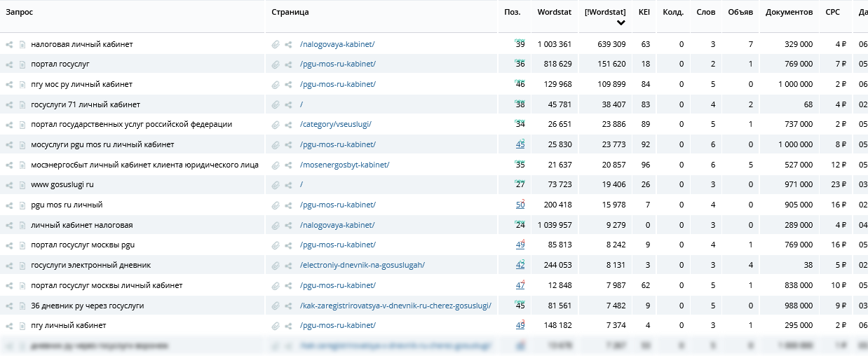Viewport: 868px width, 356px height.
Task: Sort by the 'Документов' column header
Action: (x=789, y=12)
